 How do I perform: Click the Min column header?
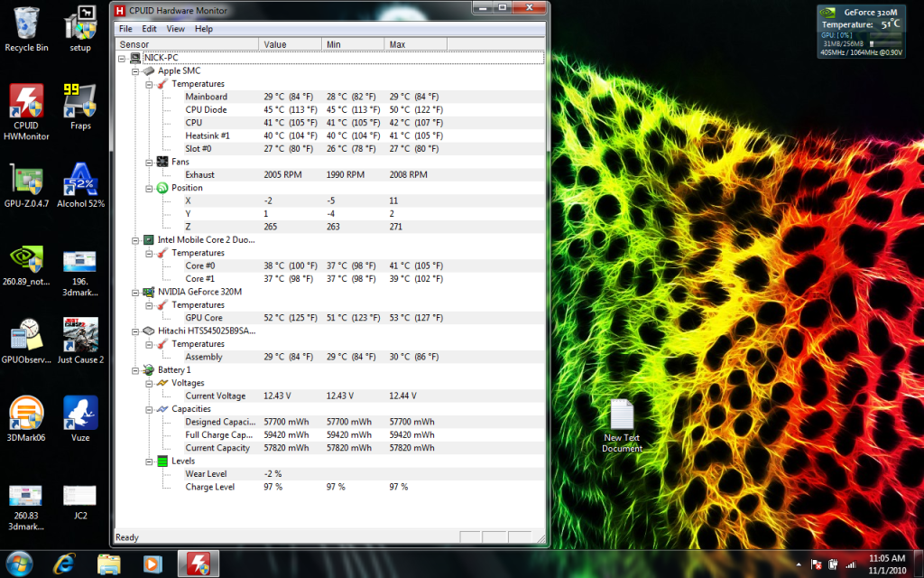point(353,44)
